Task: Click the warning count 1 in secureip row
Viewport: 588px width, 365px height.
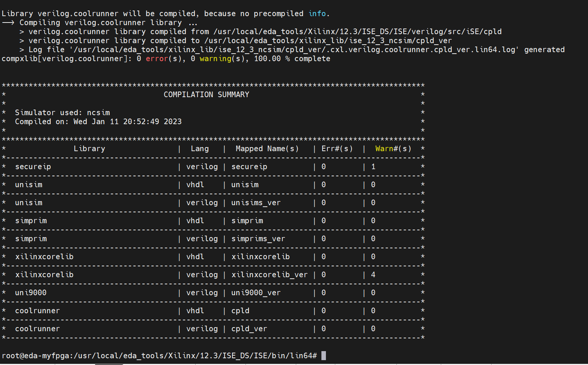Action: [x=373, y=167]
